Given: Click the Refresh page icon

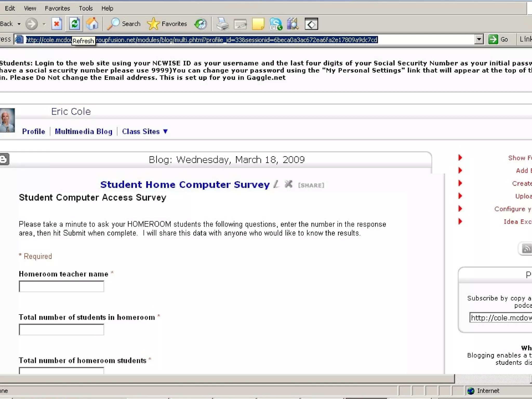Looking at the screenshot, I should 74,24.
